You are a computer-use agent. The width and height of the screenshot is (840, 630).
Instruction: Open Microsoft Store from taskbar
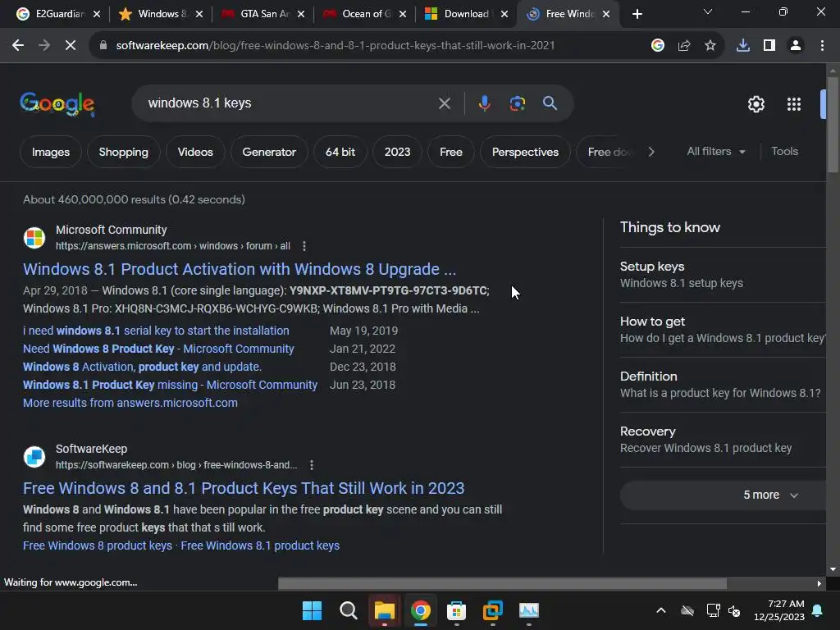(x=456, y=610)
